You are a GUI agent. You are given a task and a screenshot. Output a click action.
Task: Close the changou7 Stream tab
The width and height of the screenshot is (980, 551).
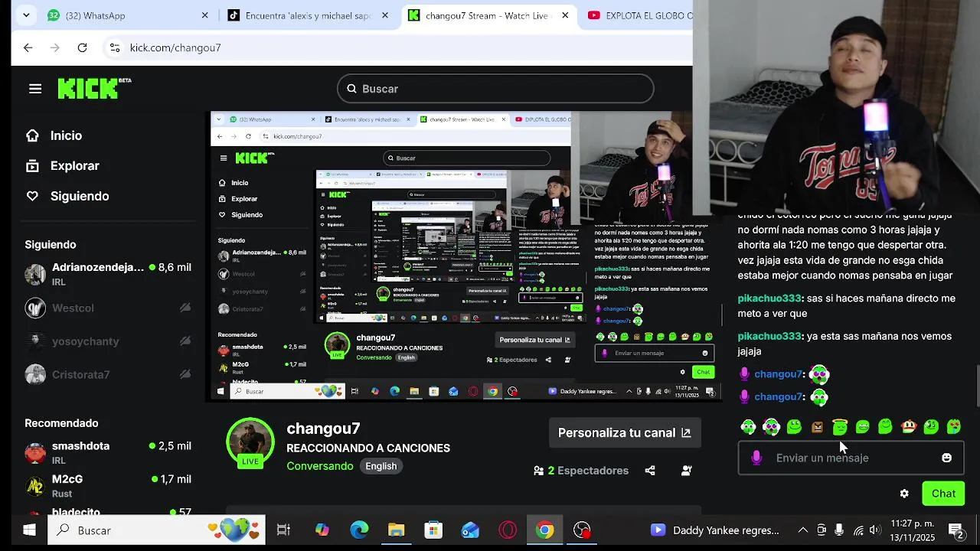pos(565,15)
